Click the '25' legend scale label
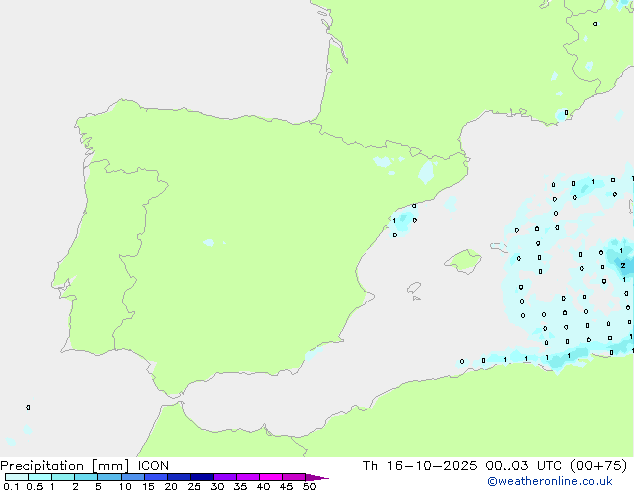The width and height of the screenshot is (634, 490). (194, 486)
